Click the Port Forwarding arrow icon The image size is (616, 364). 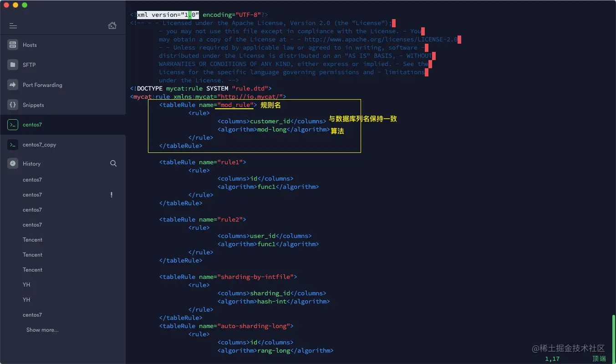coord(13,85)
